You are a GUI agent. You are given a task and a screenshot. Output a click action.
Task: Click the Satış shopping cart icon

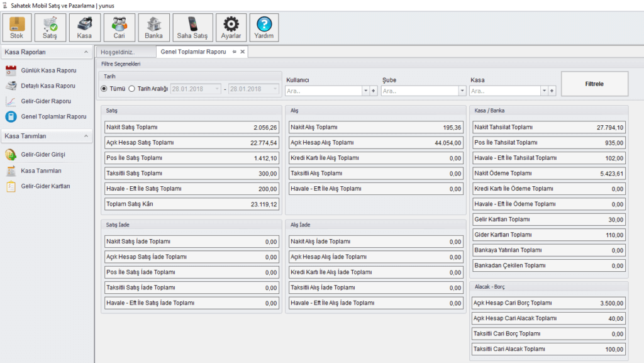coord(50,27)
